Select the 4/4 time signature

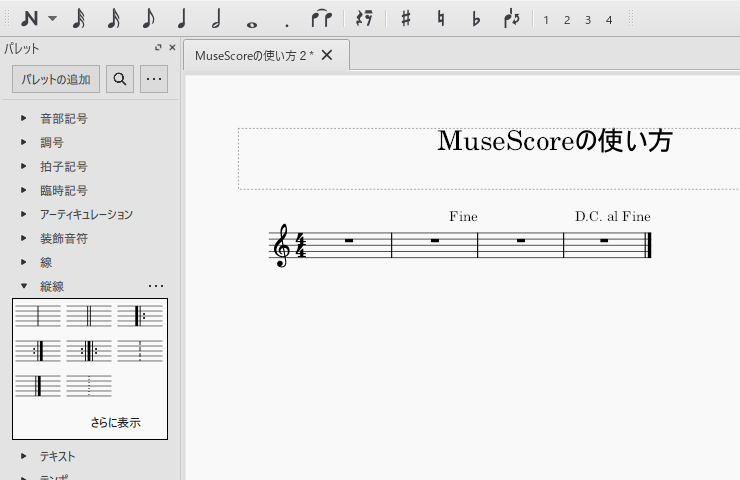tap(301, 245)
